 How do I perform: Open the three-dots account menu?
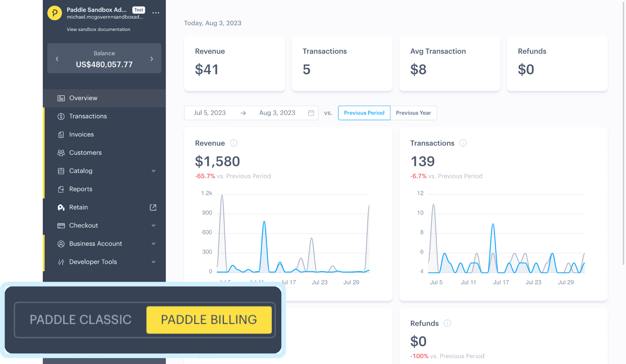tap(156, 13)
